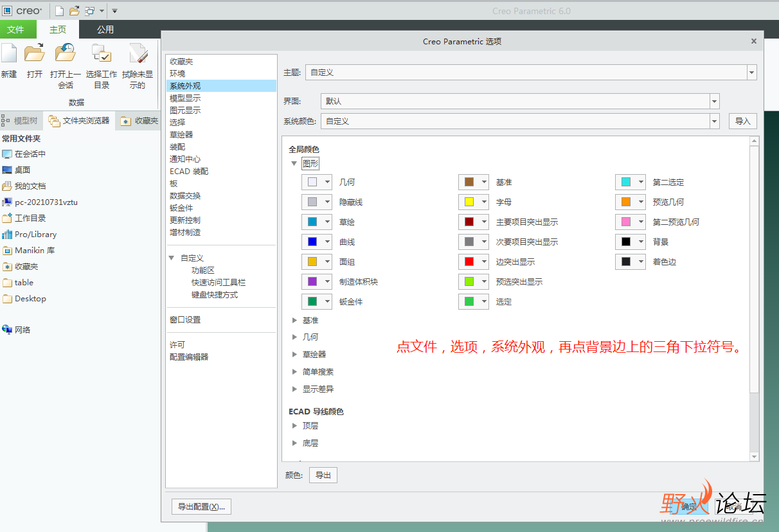Click the 拭除未显示的 ribbon icon

point(138,53)
